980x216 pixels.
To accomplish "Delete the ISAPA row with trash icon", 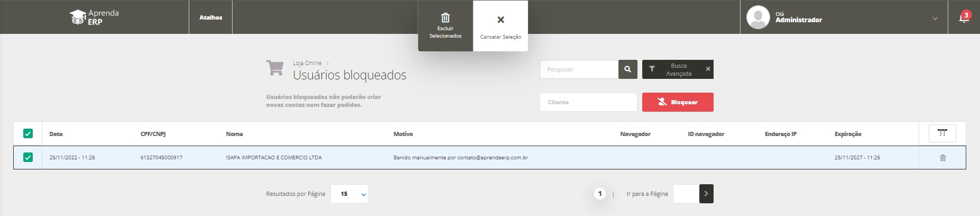I will (x=942, y=158).
